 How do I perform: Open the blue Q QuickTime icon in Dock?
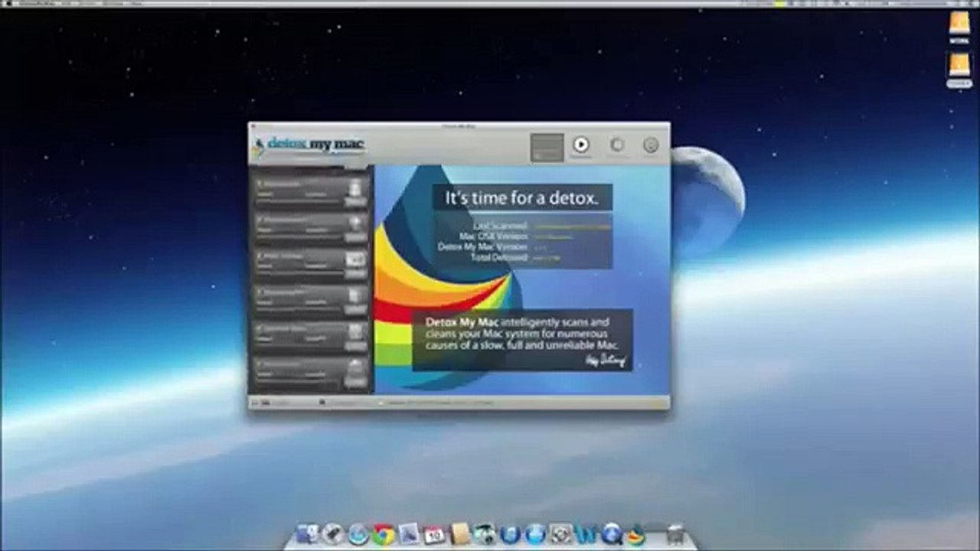[x=611, y=534]
